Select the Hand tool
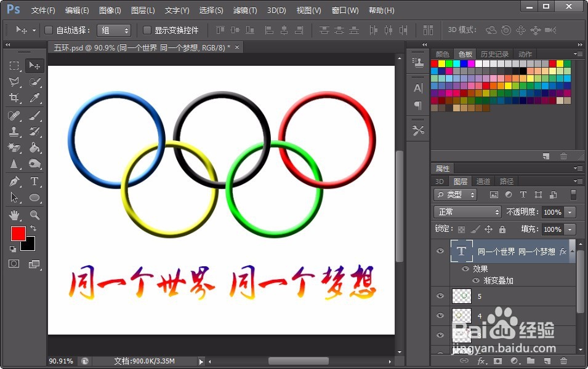 (x=14, y=215)
